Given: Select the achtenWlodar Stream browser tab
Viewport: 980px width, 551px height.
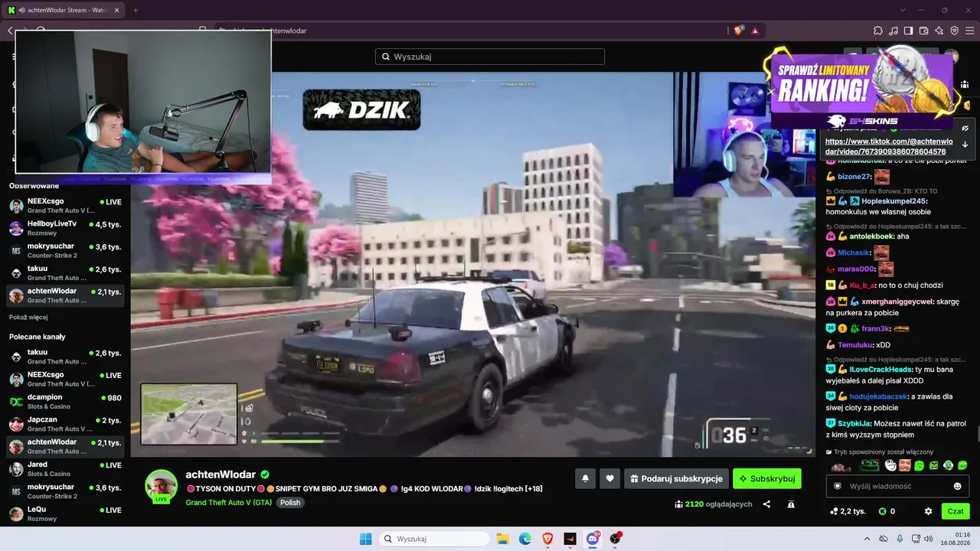Looking at the screenshot, I should coord(64,10).
